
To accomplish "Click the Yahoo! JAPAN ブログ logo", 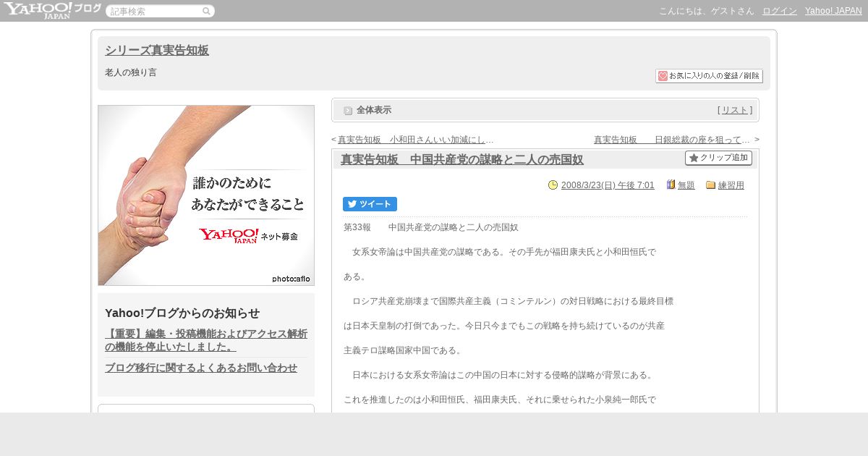I will click(52, 10).
